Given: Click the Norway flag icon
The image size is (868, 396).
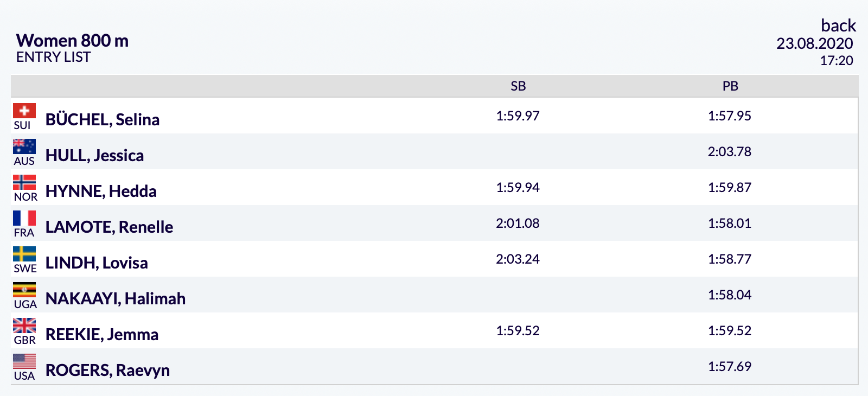Looking at the screenshot, I should [24, 182].
